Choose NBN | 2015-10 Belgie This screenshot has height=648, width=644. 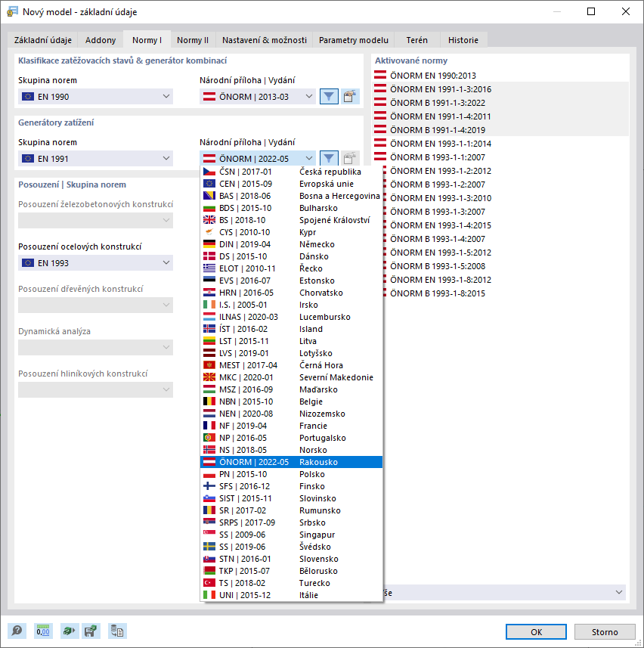click(291, 402)
